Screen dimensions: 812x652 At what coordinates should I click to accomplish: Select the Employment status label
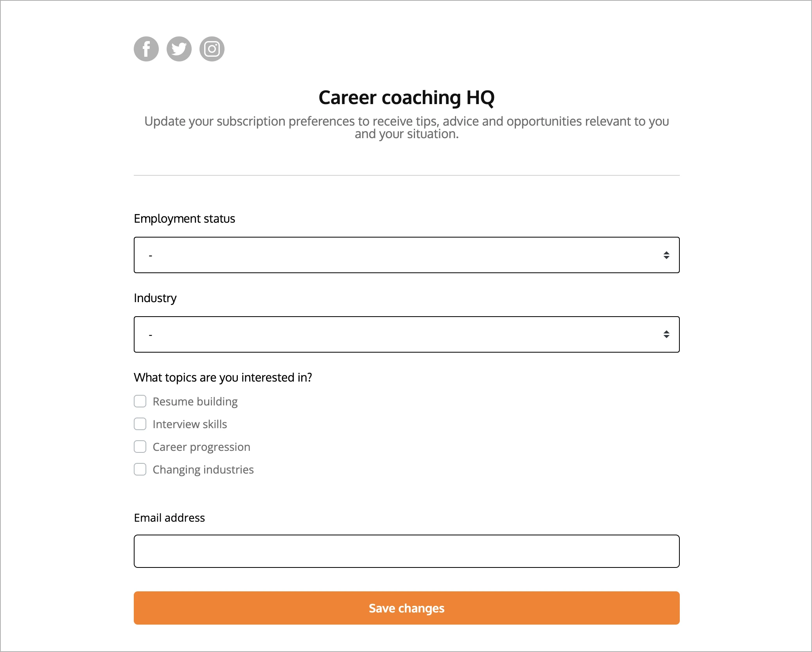[184, 218]
